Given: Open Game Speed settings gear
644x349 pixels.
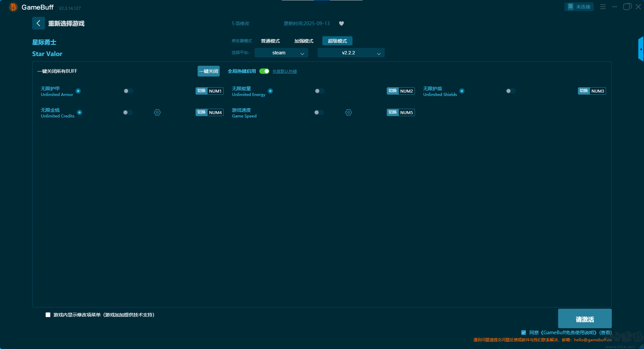Looking at the screenshot, I should pyautogui.click(x=348, y=112).
